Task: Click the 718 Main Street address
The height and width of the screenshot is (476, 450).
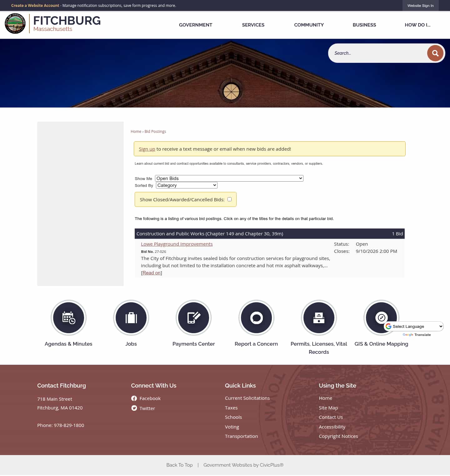Action: point(55,399)
